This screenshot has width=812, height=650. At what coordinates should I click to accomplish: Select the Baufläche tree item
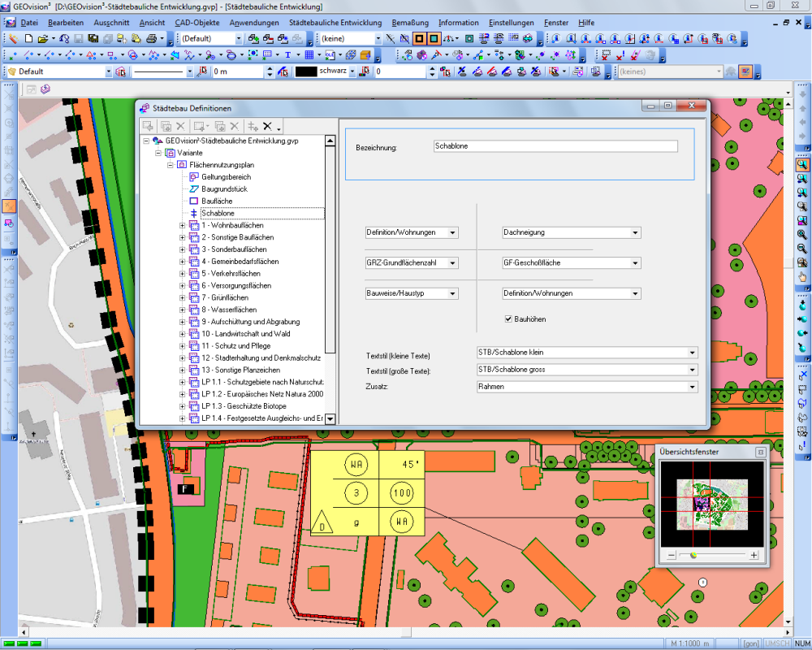coord(217,201)
